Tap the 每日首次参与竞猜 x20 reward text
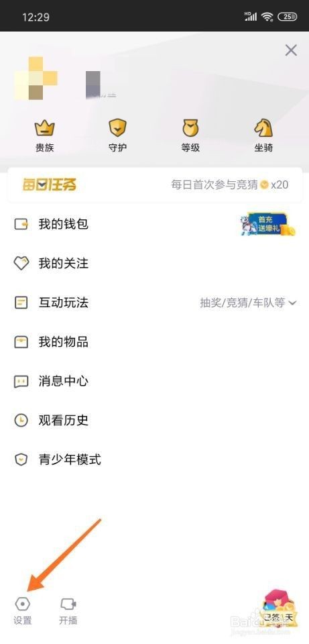The width and height of the screenshot is (309, 644). pos(229,185)
